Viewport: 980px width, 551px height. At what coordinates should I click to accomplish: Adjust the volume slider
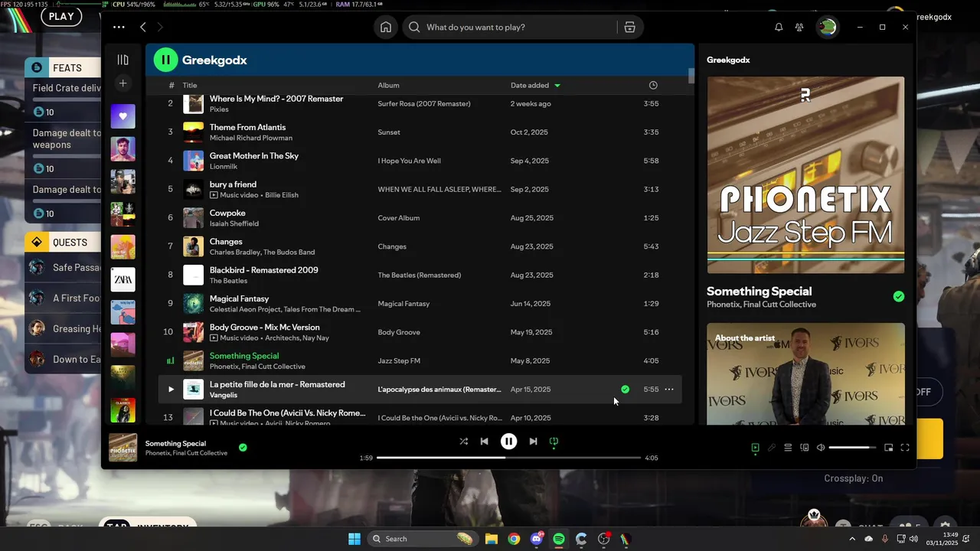(x=853, y=448)
